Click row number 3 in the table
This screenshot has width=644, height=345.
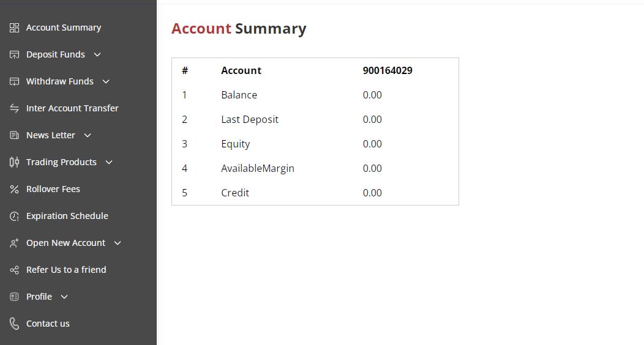(184, 144)
